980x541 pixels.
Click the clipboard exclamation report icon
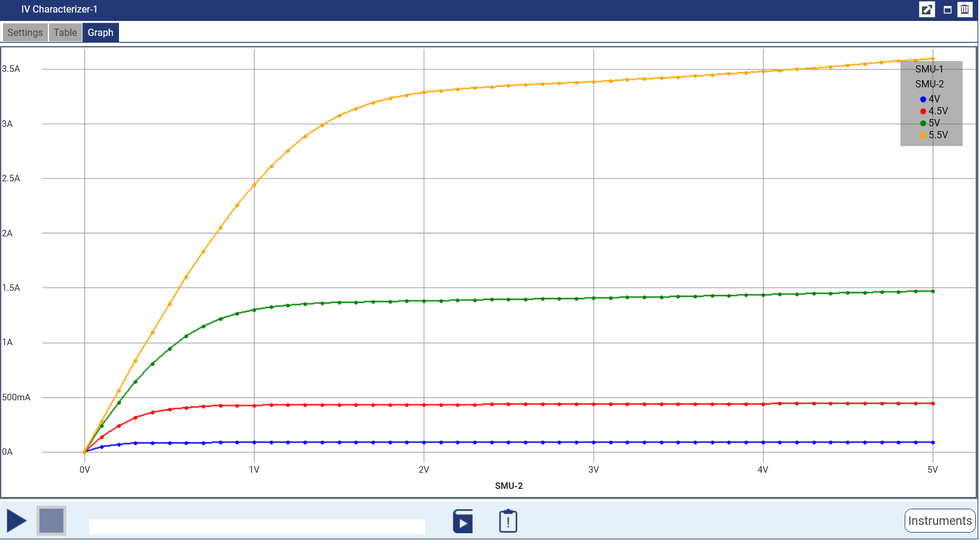pyautogui.click(x=508, y=521)
